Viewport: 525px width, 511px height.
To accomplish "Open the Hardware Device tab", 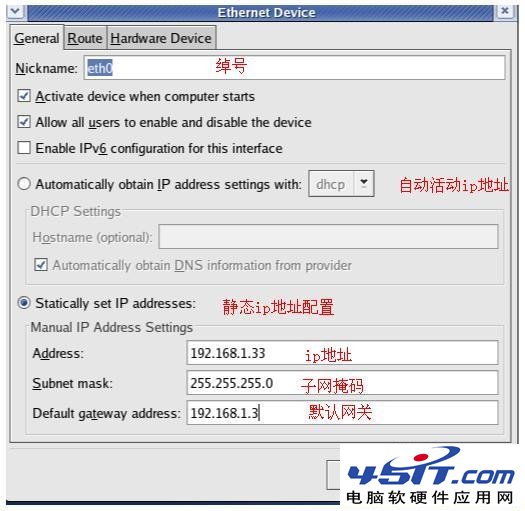I will point(161,38).
